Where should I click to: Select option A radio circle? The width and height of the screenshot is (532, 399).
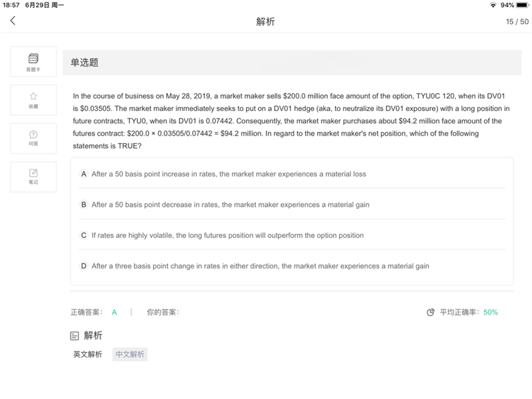pyautogui.click(x=84, y=174)
